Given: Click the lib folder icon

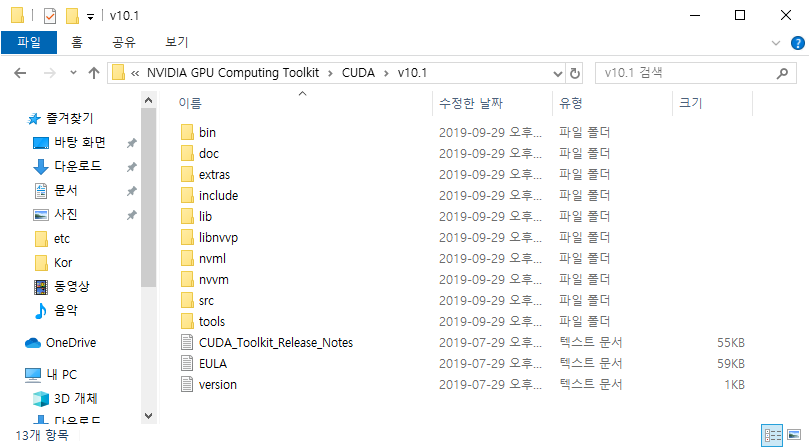Looking at the screenshot, I should pyautogui.click(x=187, y=217).
